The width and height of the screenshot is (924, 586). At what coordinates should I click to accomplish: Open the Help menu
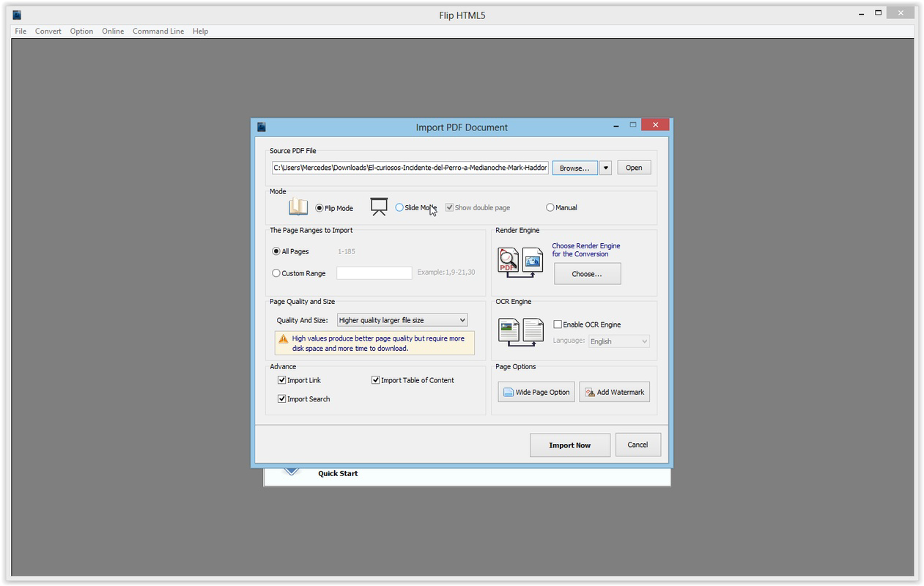200,31
